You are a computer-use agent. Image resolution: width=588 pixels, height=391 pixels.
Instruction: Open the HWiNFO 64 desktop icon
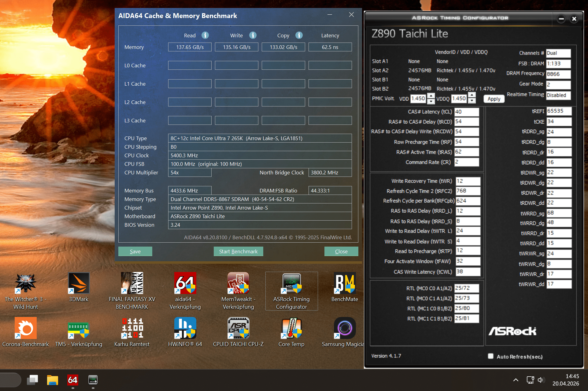point(185,328)
